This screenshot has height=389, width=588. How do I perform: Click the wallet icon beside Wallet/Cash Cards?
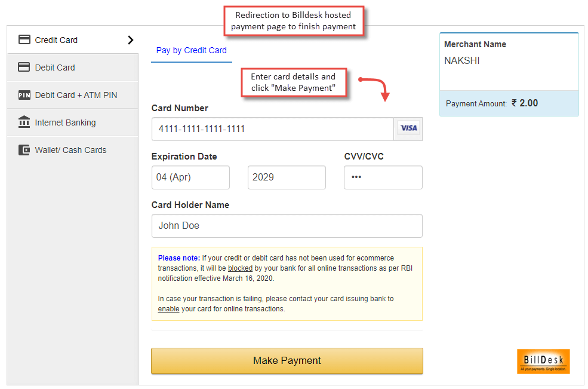pyautogui.click(x=24, y=149)
